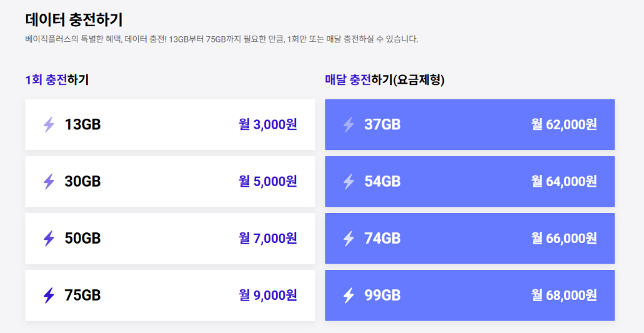Viewport: 644px width, 333px height.
Task: Click the lightning icon beside 37GB
Action: click(349, 124)
